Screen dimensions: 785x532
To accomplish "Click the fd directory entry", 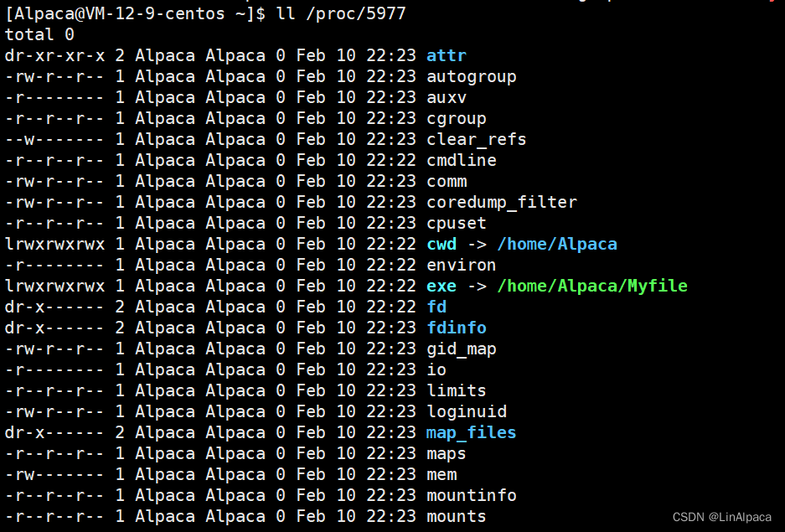I will (x=436, y=307).
